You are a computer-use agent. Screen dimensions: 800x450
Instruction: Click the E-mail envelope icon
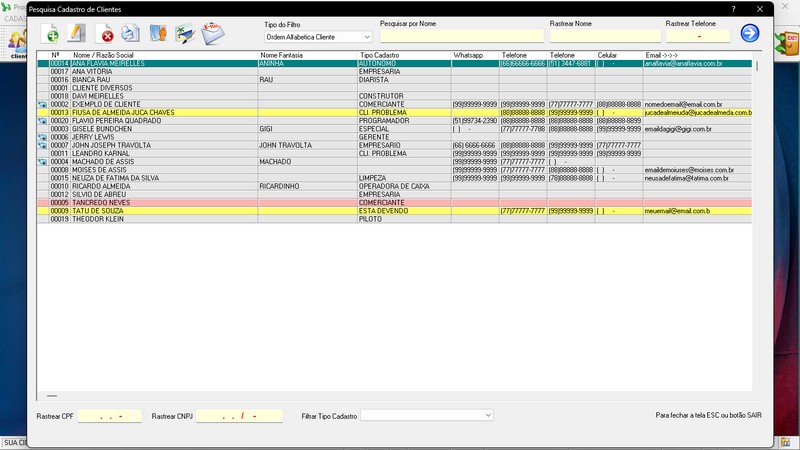tap(212, 34)
